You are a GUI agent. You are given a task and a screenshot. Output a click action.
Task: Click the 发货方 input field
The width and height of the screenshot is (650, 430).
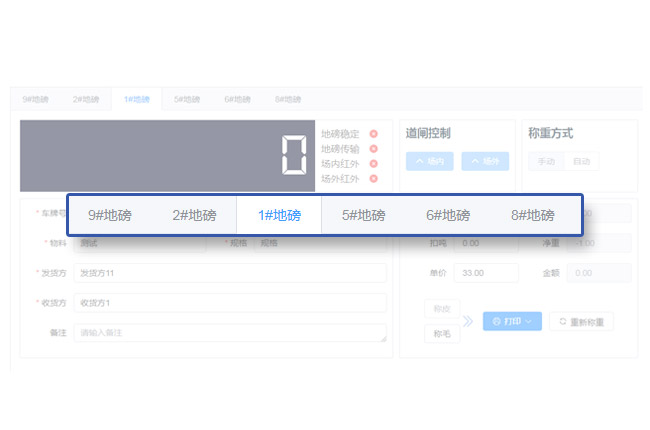click(x=229, y=273)
